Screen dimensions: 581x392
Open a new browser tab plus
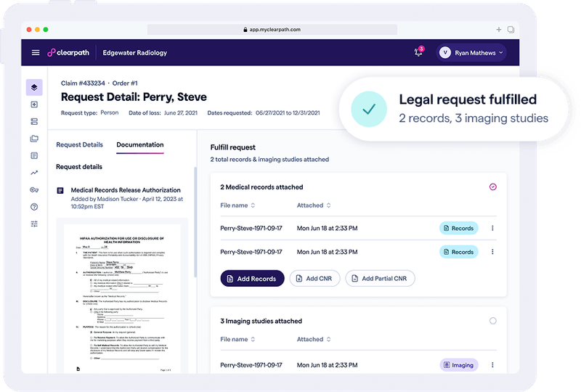[x=499, y=30]
